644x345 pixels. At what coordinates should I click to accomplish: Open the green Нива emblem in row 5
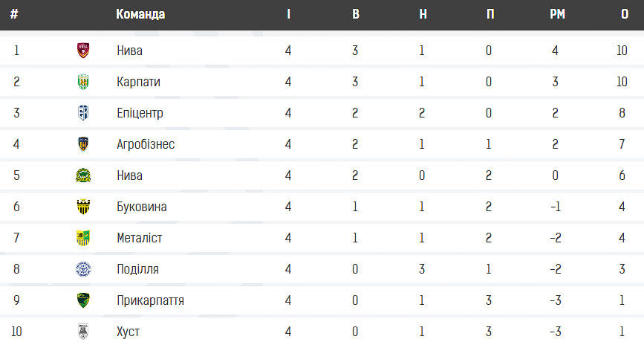pos(83,175)
